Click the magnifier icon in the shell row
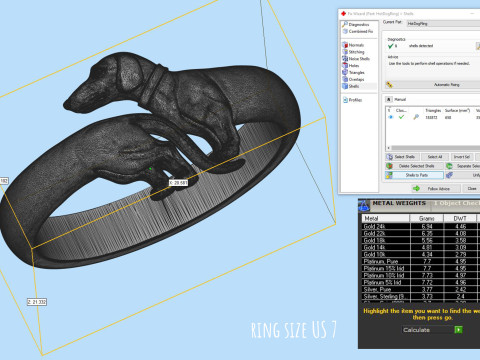 tap(416, 117)
